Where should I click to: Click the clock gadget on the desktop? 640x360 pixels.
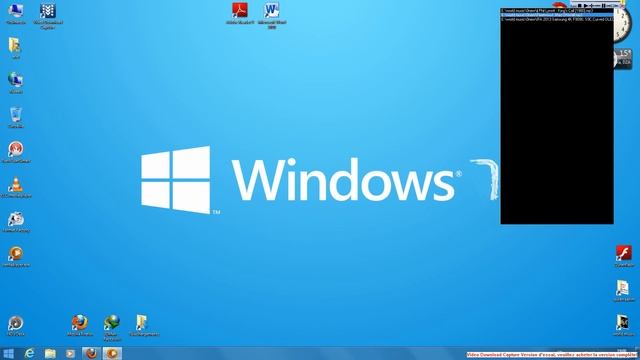pos(622,25)
